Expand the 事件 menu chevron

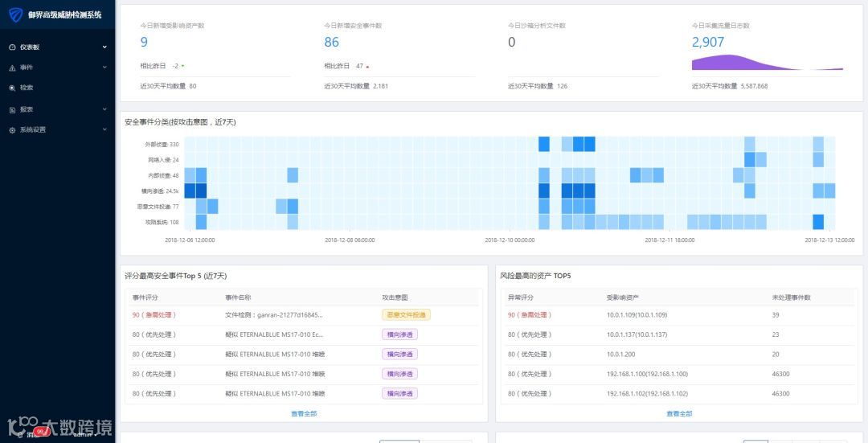click(104, 67)
